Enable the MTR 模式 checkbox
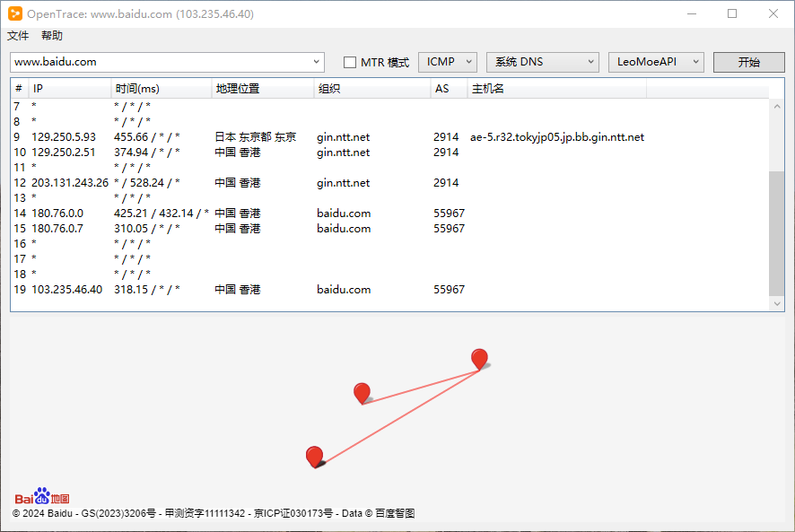 click(x=350, y=63)
